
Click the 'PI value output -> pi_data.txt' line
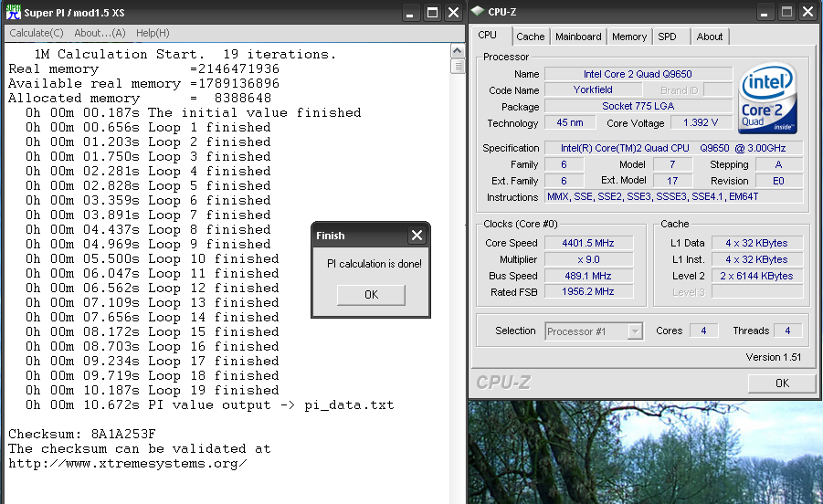tap(209, 404)
